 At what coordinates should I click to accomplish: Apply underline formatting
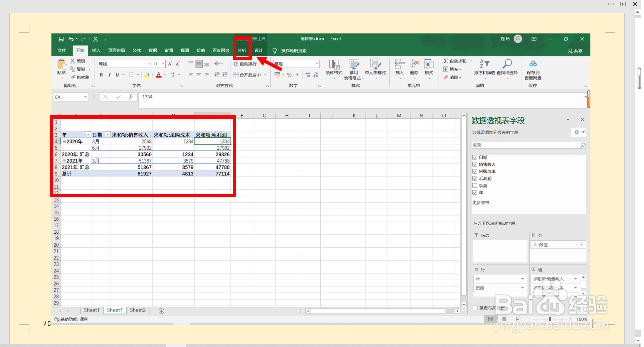point(117,75)
